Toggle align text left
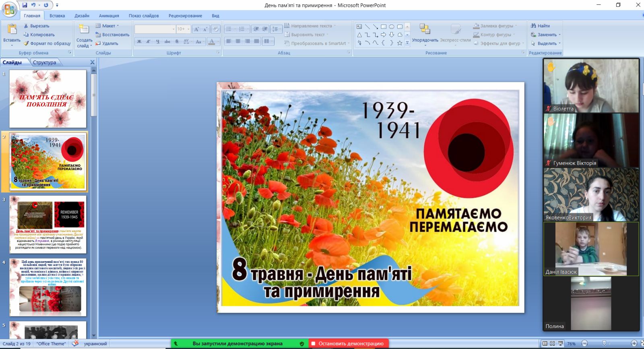Image resolution: width=644 pixels, height=349 pixels. [229, 41]
